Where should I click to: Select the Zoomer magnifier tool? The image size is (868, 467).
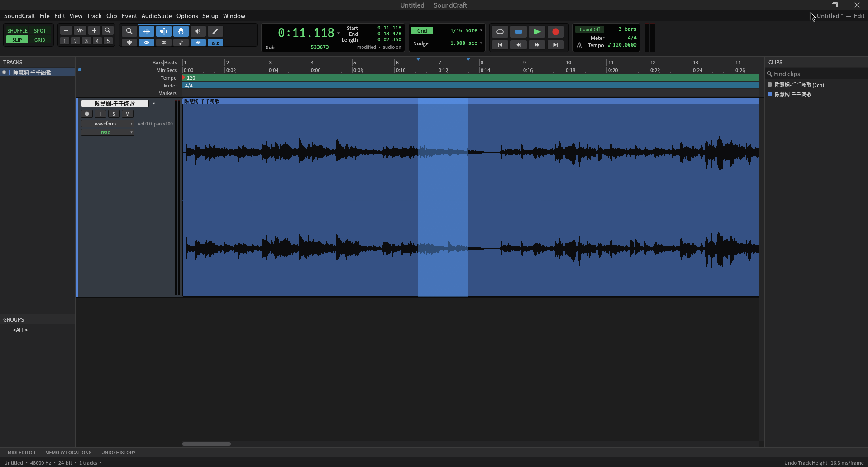(x=129, y=31)
